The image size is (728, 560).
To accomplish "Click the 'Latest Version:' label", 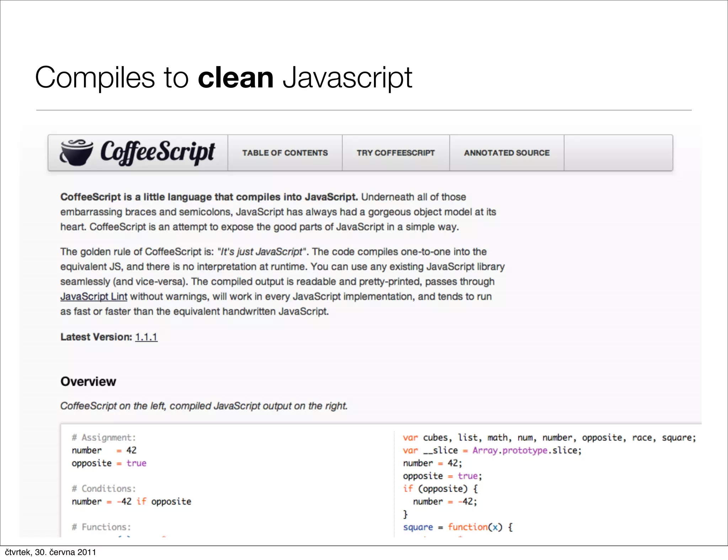I will tap(96, 337).
